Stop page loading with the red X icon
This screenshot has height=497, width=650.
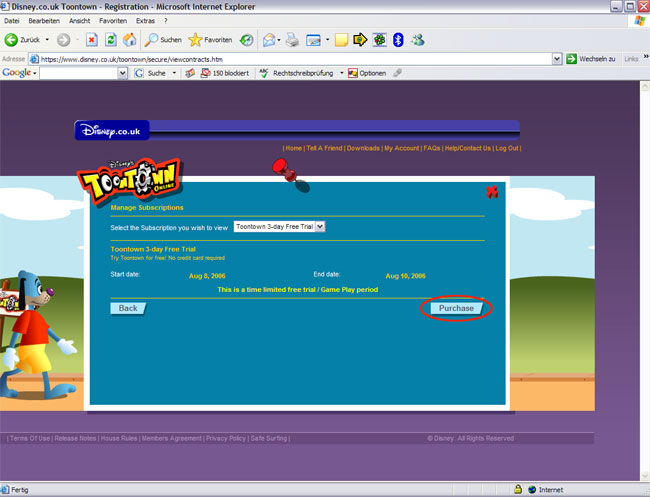92,40
